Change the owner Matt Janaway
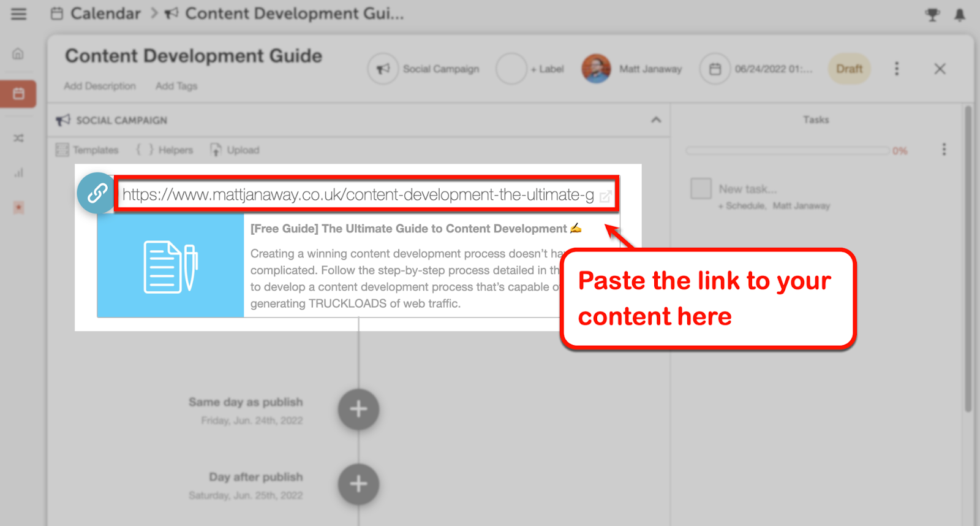The height and width of the screenshot is (526, 980). point(650,69)
